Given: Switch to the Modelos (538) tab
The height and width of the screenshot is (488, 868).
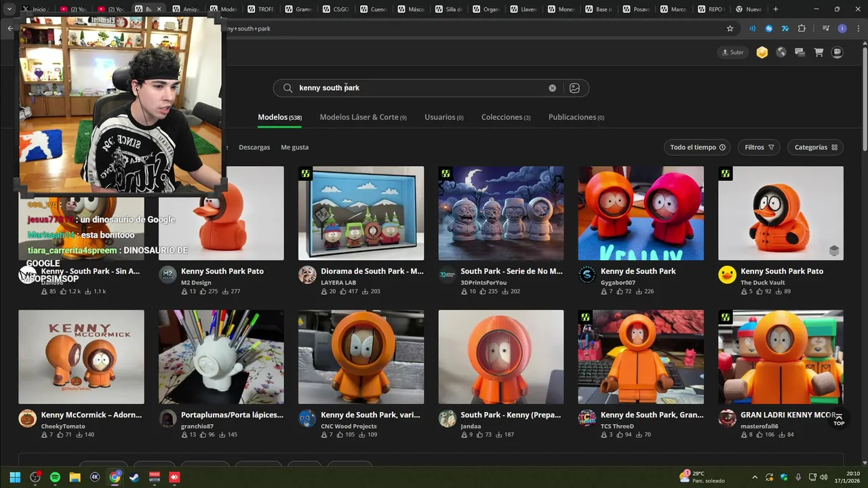Looking at the screenshot, I should [279, 117].
